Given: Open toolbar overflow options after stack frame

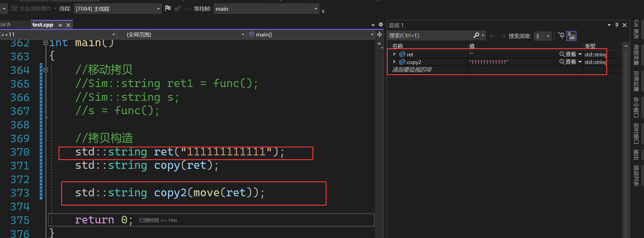Looking at the screenshot, I should [323, 11].
